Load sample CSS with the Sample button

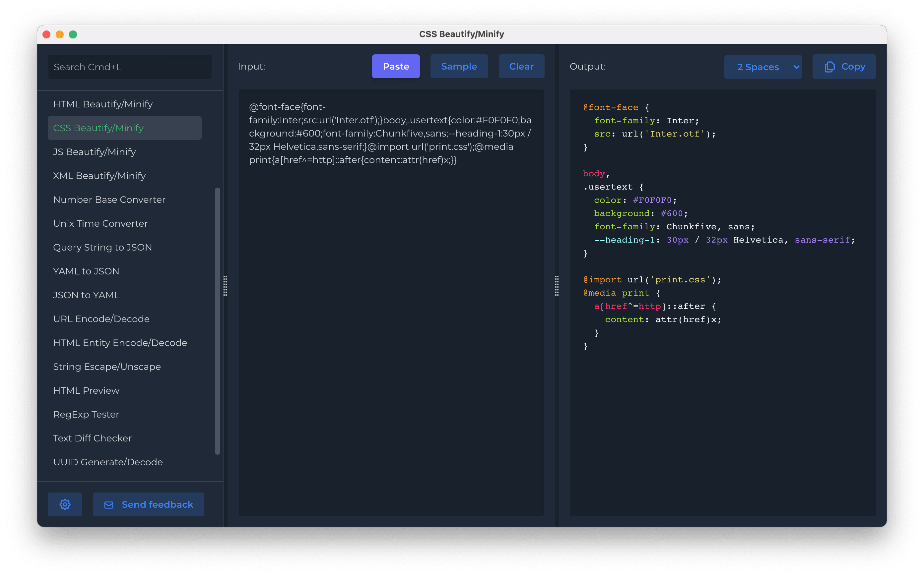click(x=459, y=66)
